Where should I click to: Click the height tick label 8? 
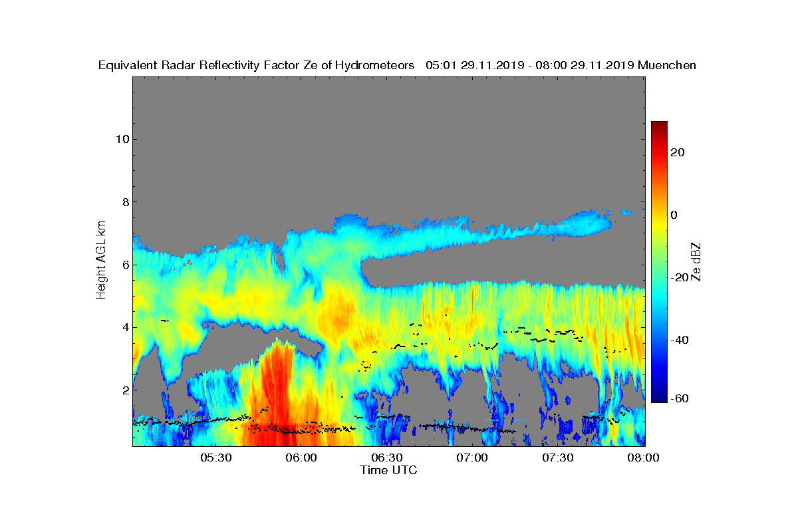[x=124, y=201]
